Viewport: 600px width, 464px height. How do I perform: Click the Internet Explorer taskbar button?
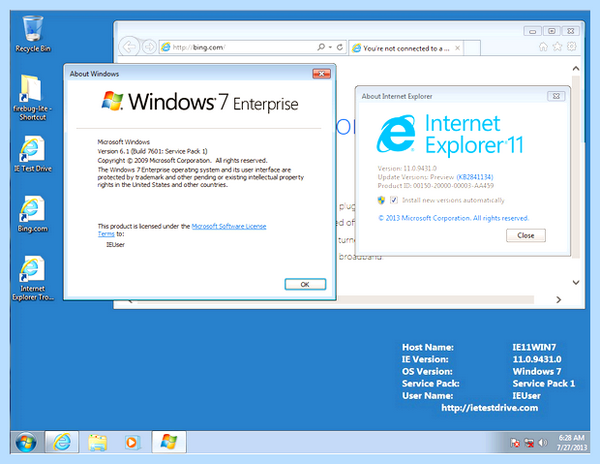[62, 442]
